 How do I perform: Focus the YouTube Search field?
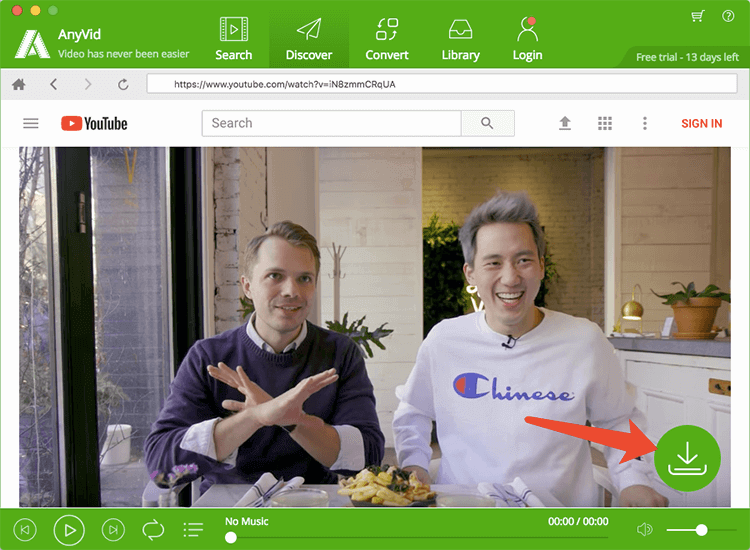pos(331,123)
